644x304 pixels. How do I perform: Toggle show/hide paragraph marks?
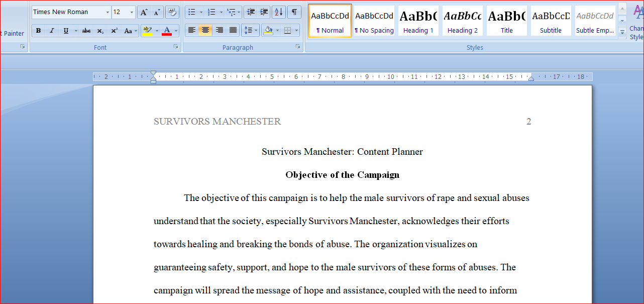[x=294, y=12]
